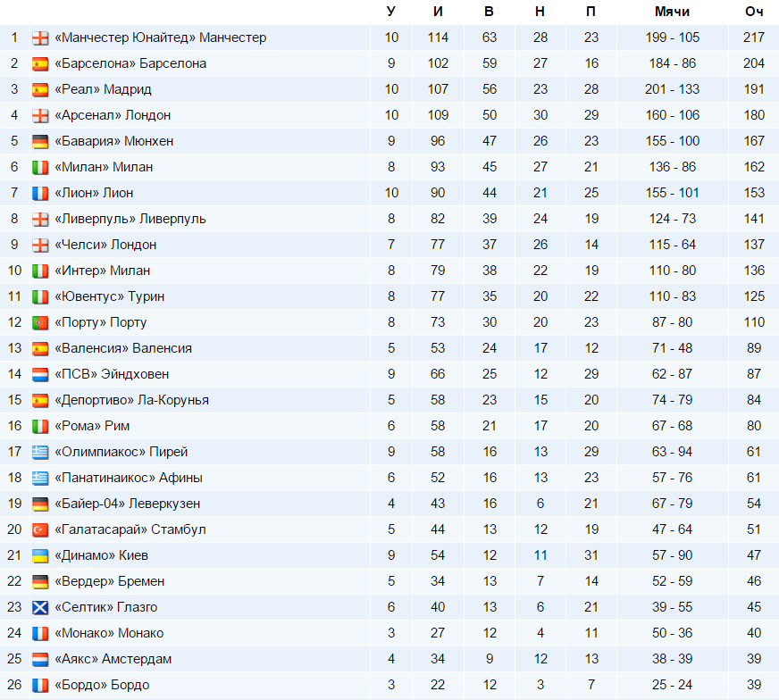Click the France flag next to Лион
The height and width of the screenshot is (700, 779).
pos(40,194)
